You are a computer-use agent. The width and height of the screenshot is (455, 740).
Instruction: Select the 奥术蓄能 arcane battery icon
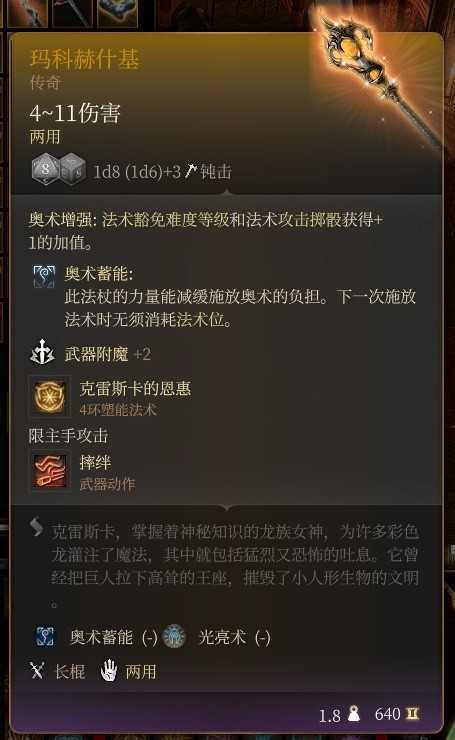[x=44, y=276]
